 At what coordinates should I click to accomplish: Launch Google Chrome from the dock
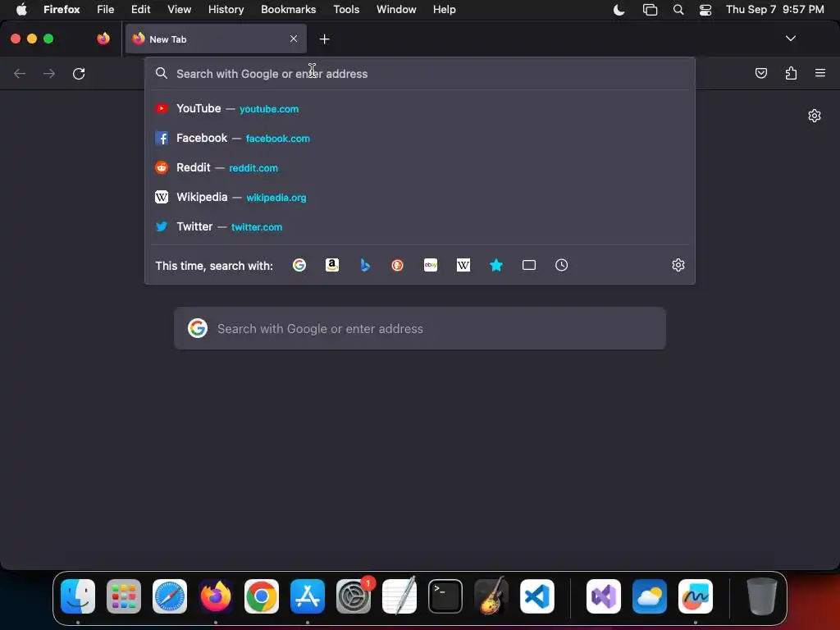[262, 596]
